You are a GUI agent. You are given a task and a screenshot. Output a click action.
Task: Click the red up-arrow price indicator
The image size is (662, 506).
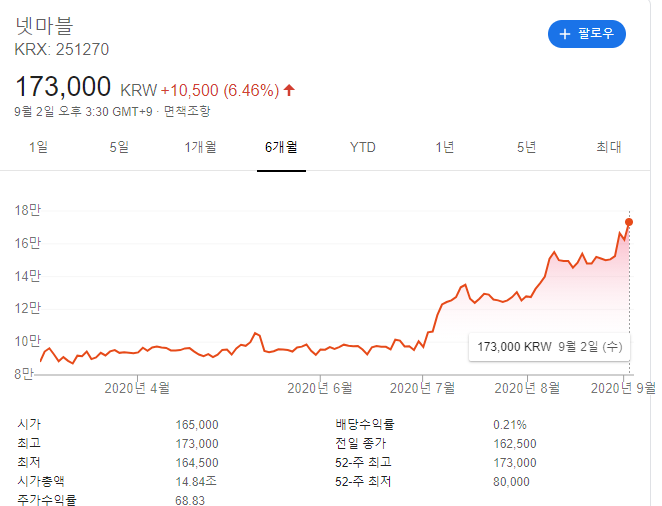(x=289, y=90)
